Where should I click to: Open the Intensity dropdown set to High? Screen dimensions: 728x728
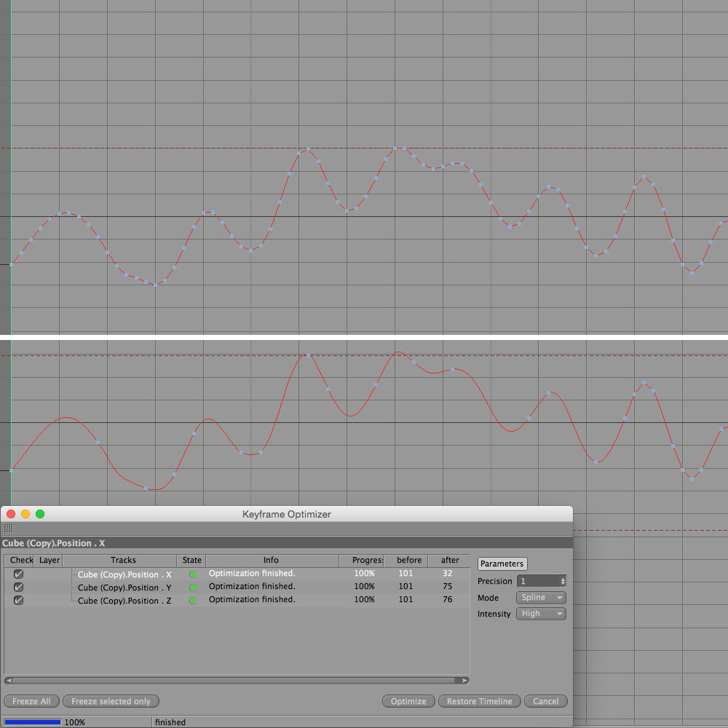click(541, 614)
